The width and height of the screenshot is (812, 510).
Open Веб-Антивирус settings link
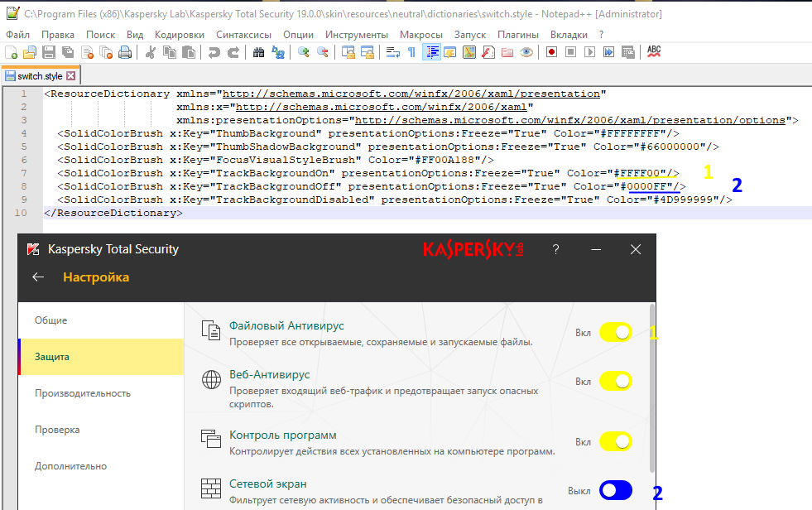point(269,374)
